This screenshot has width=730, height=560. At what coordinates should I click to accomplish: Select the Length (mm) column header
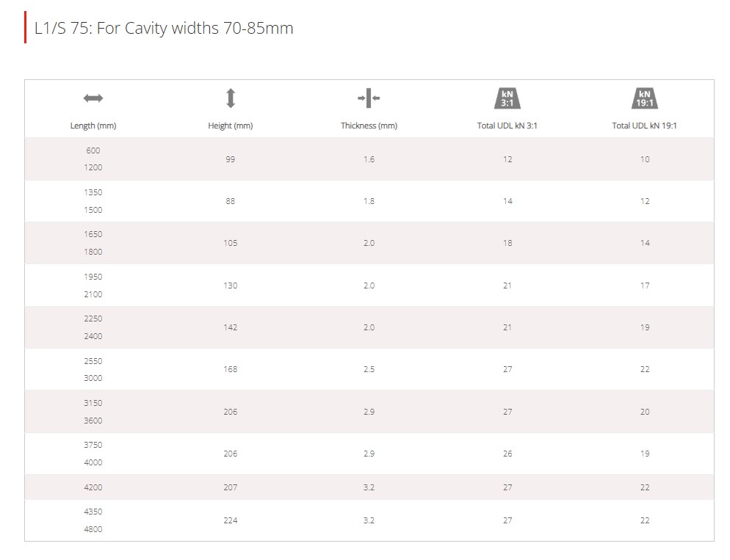click(x=93, y=126)
